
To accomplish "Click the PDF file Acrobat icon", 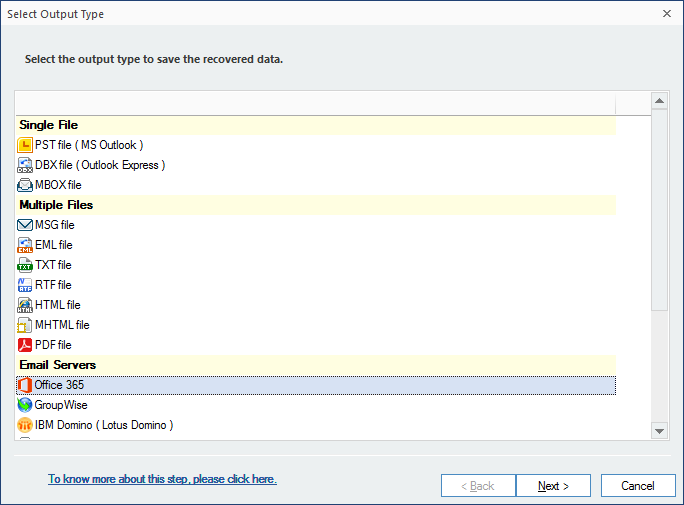I will (x=25, y=345).
